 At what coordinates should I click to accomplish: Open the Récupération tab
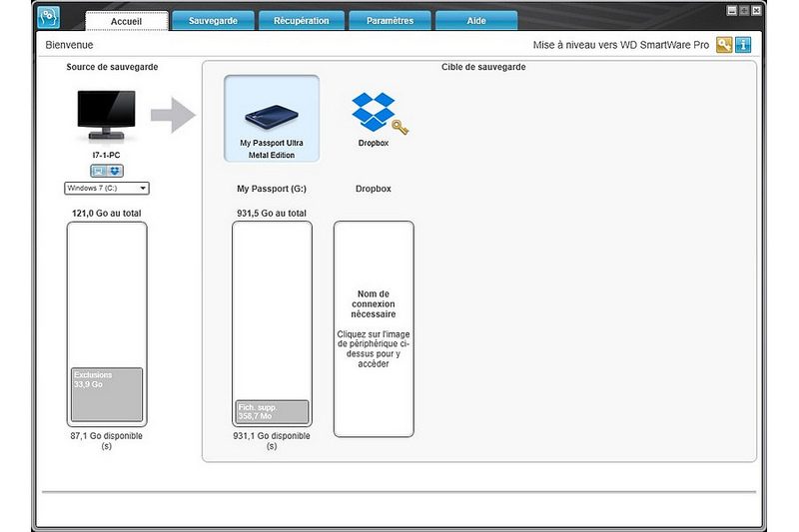tap(302, 21)
